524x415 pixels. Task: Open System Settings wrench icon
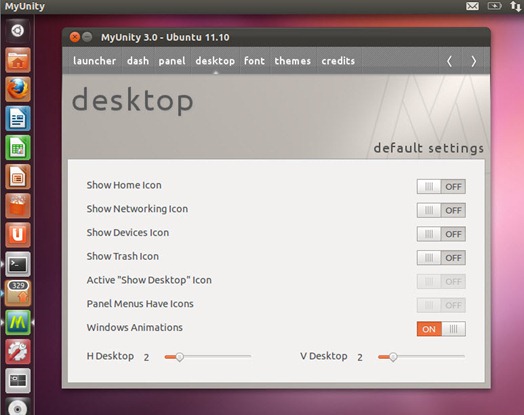pyautogui.click(x=18, y=352)
